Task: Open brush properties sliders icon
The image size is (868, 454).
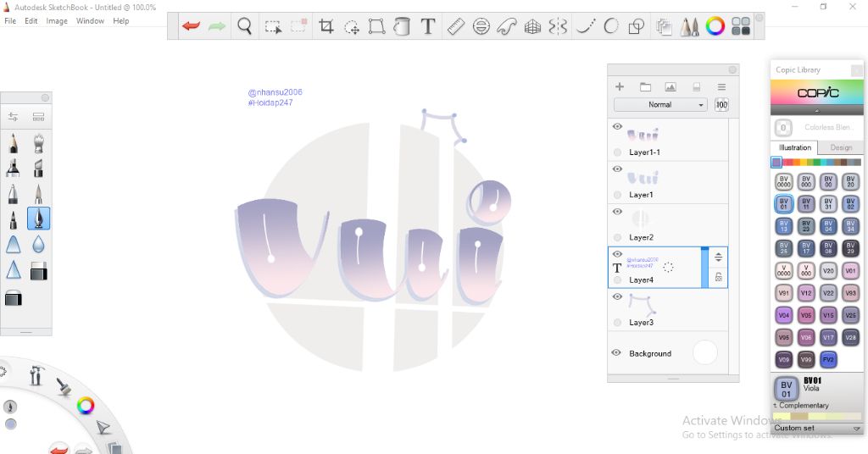Action: click(14, 117)
